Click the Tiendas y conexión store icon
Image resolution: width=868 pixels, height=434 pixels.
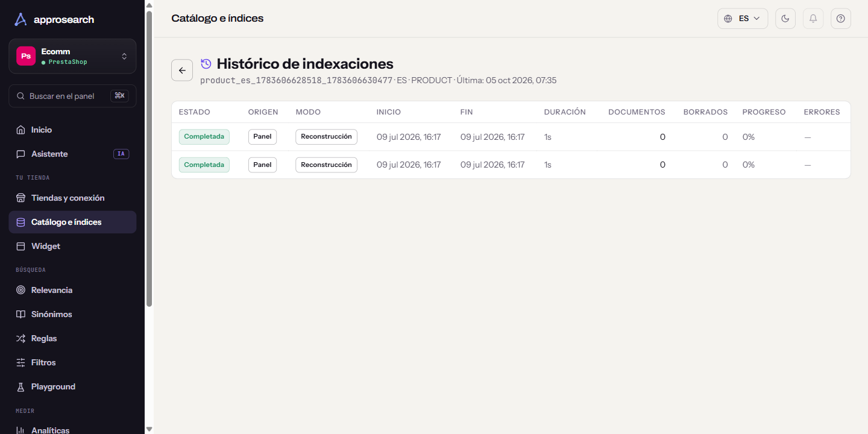(20, 198)
